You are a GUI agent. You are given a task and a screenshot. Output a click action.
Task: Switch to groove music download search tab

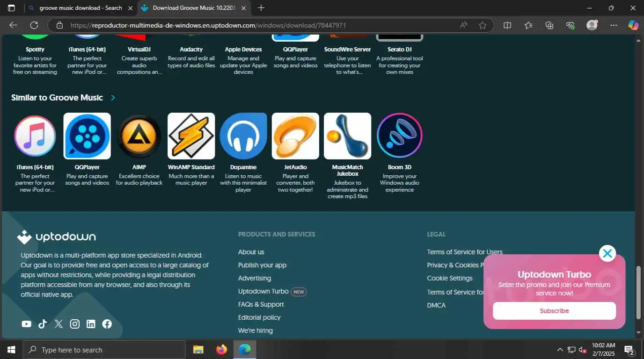coord(81,8)
